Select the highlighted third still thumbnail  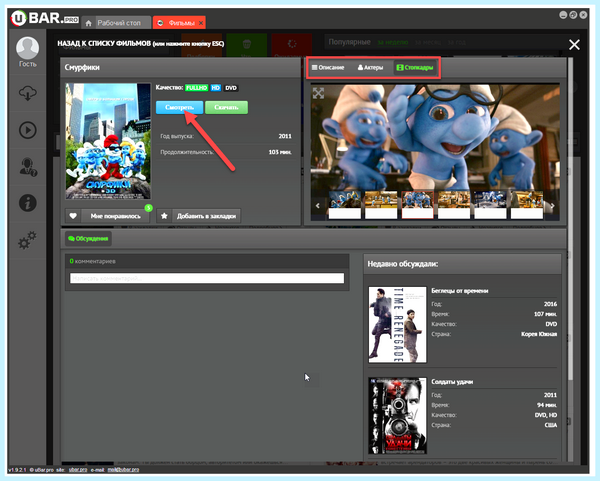[x=417, y=205]
